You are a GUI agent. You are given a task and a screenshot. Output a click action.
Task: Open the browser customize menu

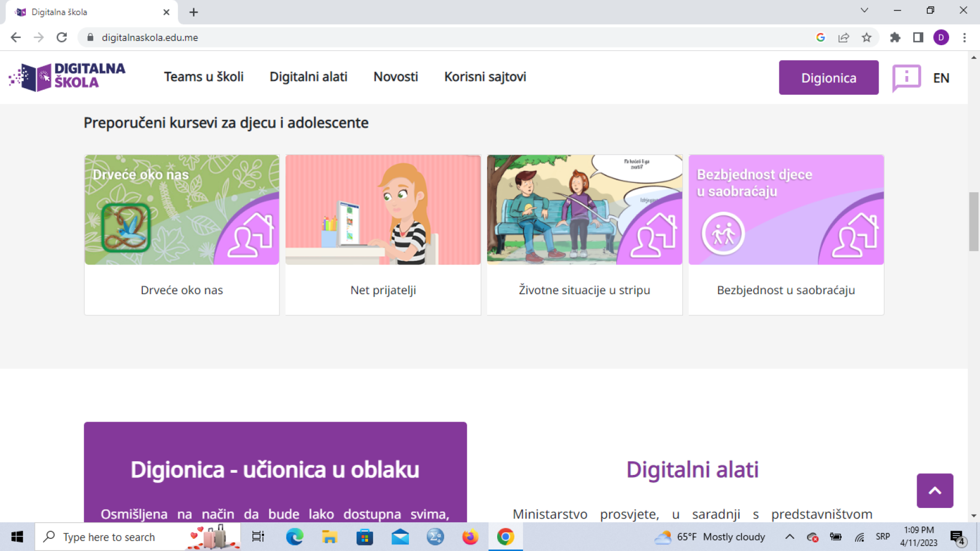click(965, 37)
